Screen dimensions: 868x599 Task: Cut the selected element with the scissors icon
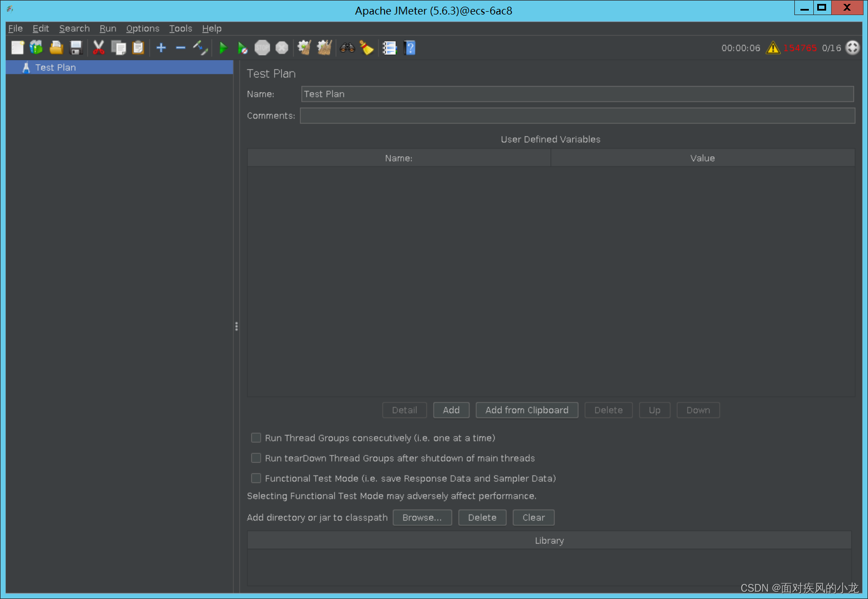[99, 47]
